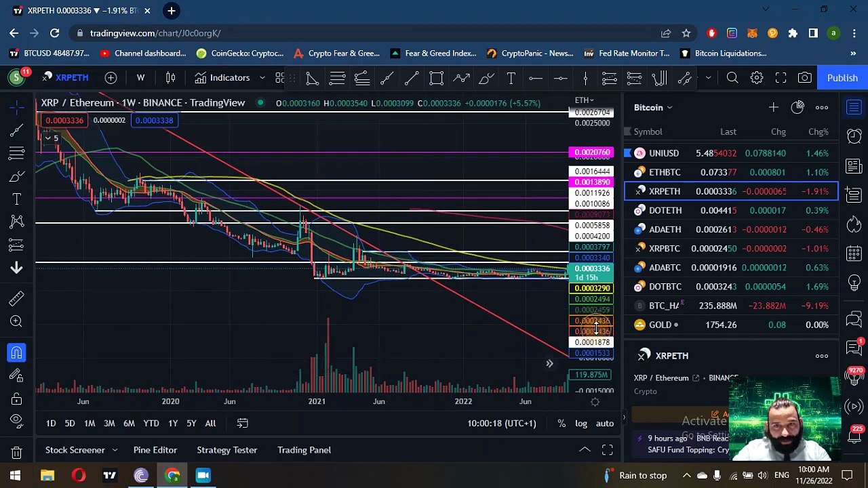Image resolution: width=868 pixels, height=488 pixels.
Task: Sort the watchlist by Chg% column
Action: pyautogui.click(x=818, y=131)
